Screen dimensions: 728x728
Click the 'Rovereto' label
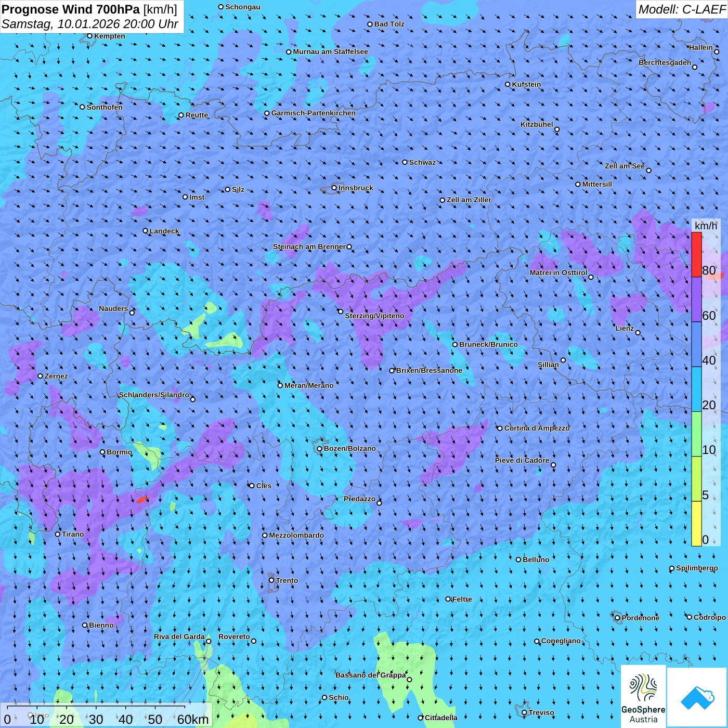pyautogui.click(x=234, y=636)
